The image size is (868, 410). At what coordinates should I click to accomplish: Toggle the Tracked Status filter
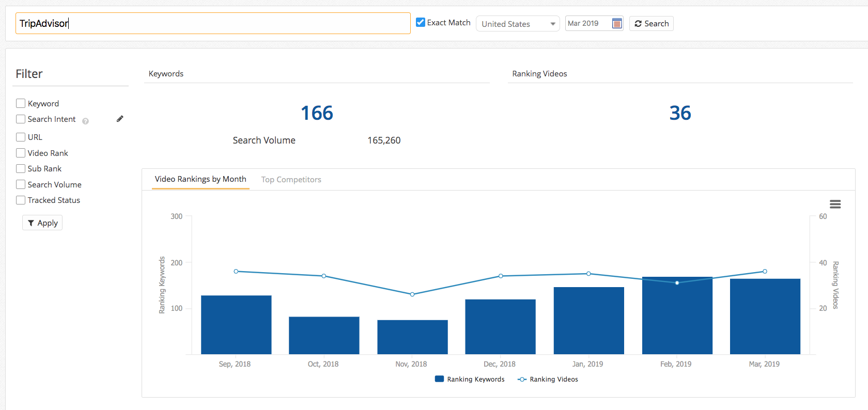[x=21, y=200]
